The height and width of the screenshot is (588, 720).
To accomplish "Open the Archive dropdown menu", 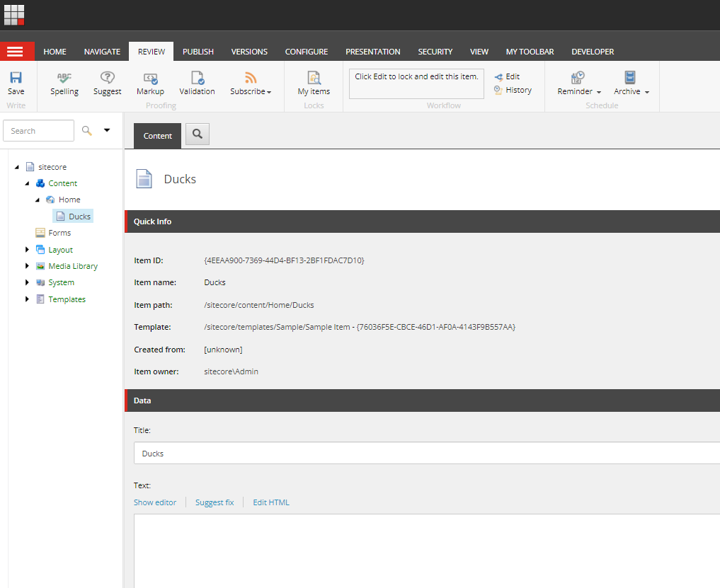I will (x=632, y=91).
